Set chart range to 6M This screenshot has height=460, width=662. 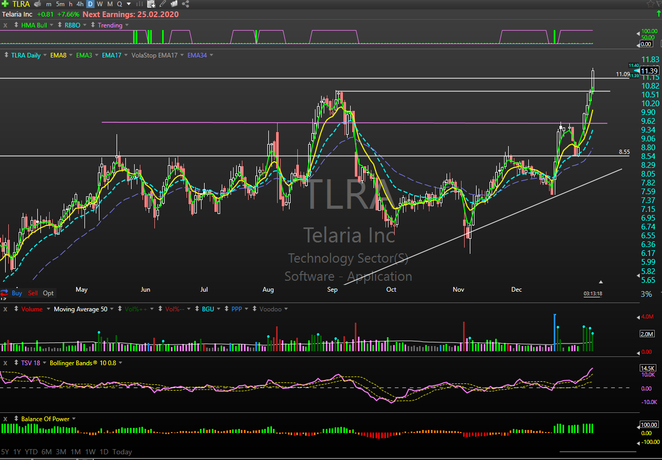tap(46, 452)
